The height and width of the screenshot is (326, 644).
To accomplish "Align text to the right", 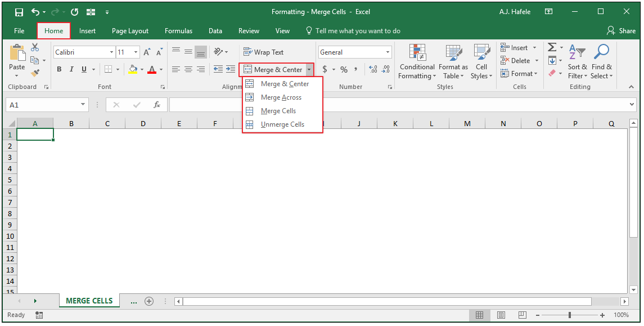I will pyautogui.click(x=200, y=69).
